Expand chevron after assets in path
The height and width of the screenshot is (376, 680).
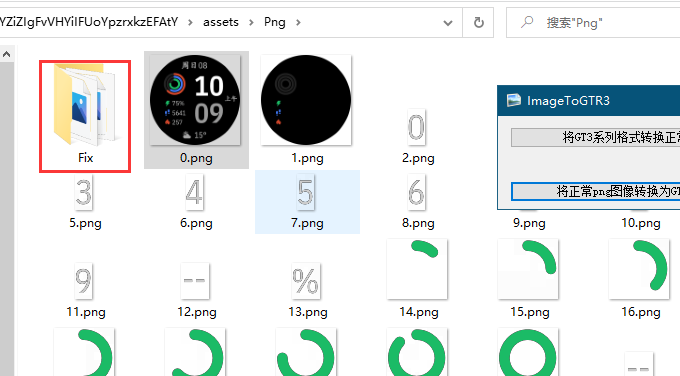(252, 23)
